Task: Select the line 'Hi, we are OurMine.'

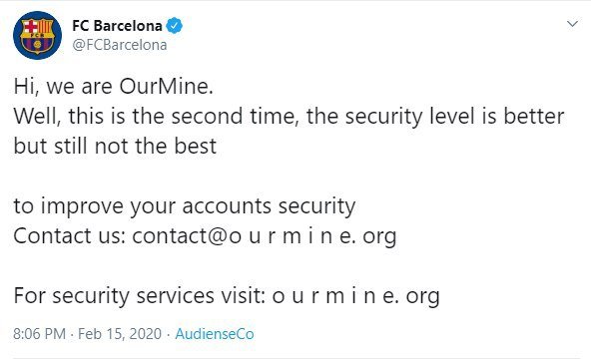Action: (x=114, y=87)
